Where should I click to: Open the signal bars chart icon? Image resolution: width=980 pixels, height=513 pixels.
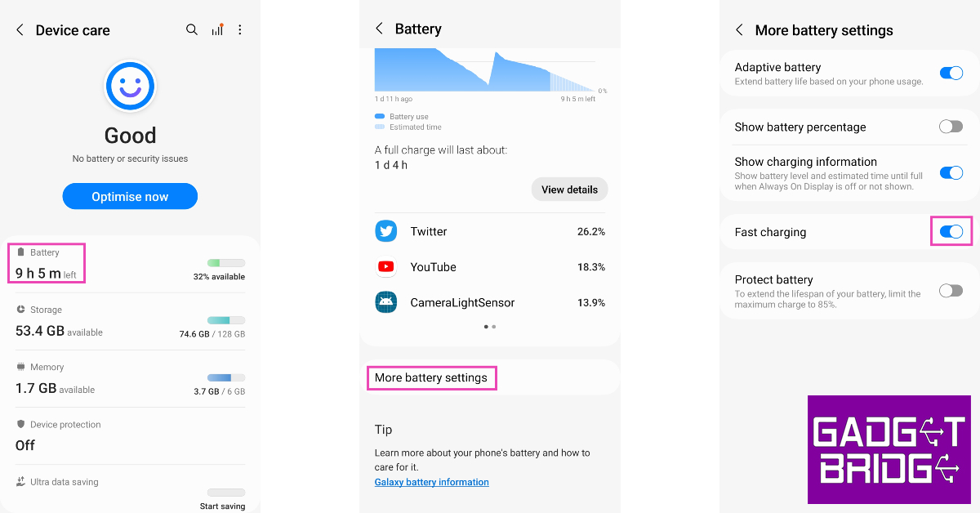click(217, 30)
